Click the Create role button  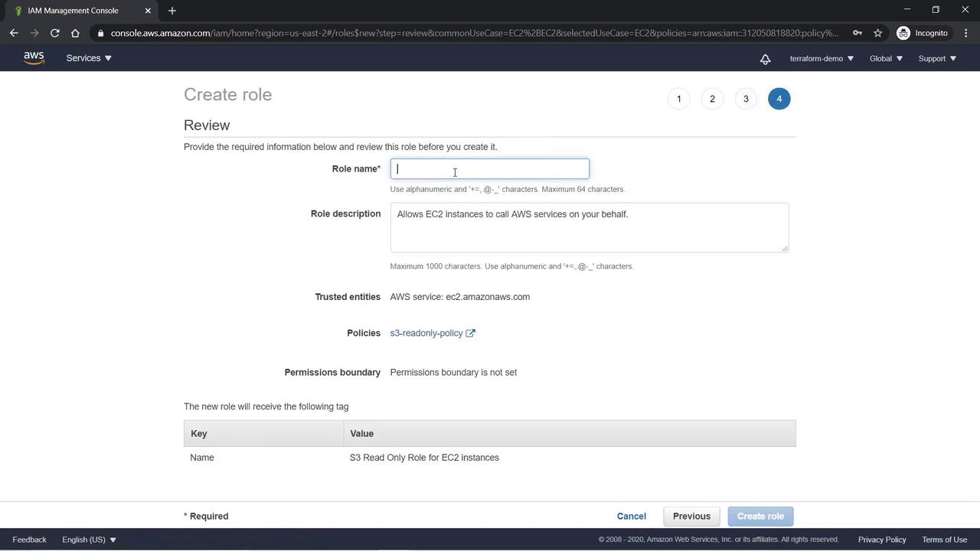(x=761, y=517)
